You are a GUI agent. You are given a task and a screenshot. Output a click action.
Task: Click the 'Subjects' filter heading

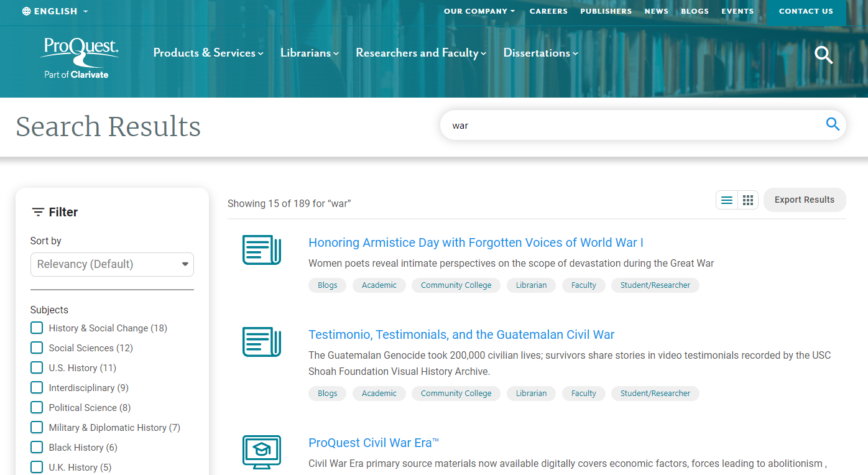point(49,310)
